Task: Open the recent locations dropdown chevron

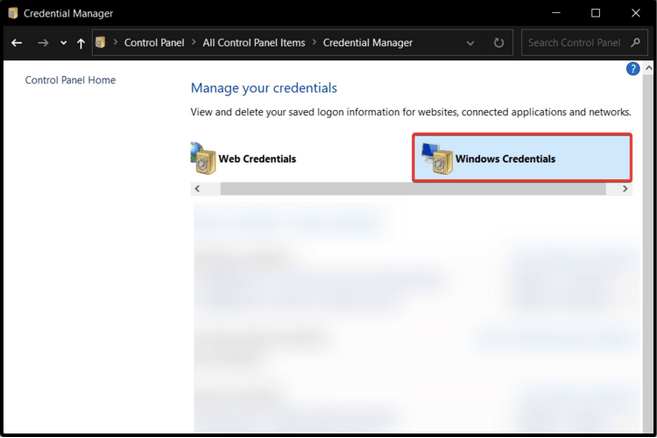Action: (x=63, y=43)
